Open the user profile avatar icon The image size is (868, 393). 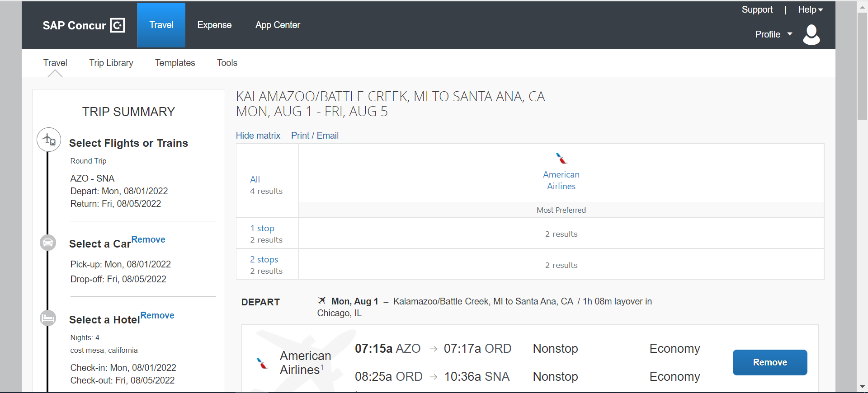tap(811, 35)
